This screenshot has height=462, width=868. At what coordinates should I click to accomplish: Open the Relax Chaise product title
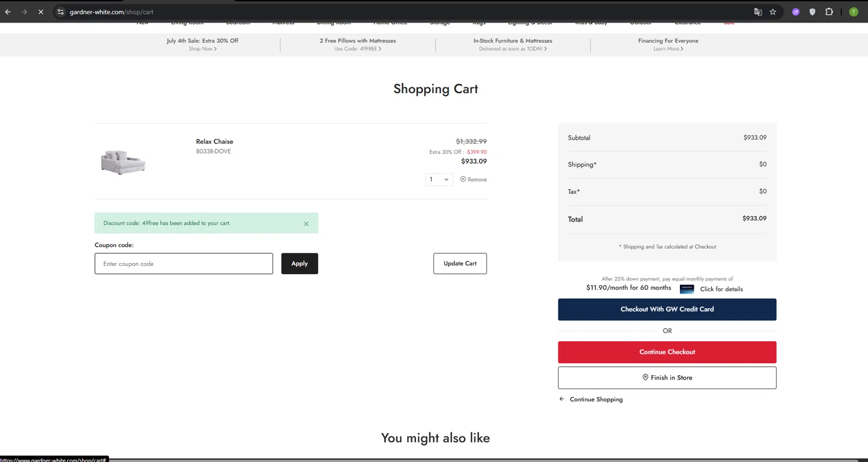(215, 142)
